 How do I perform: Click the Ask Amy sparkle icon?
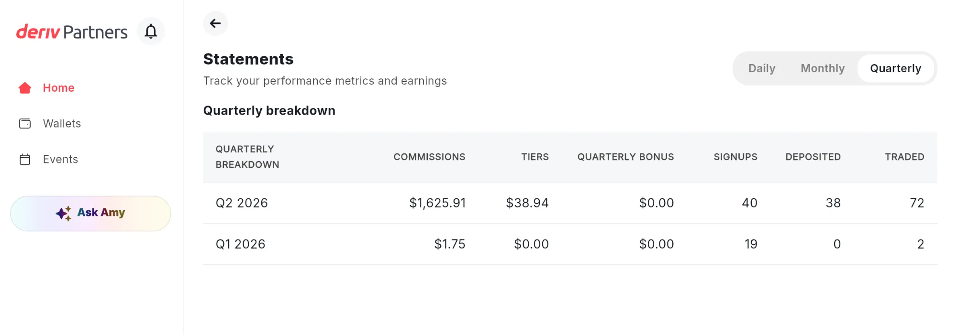[64, 213]
